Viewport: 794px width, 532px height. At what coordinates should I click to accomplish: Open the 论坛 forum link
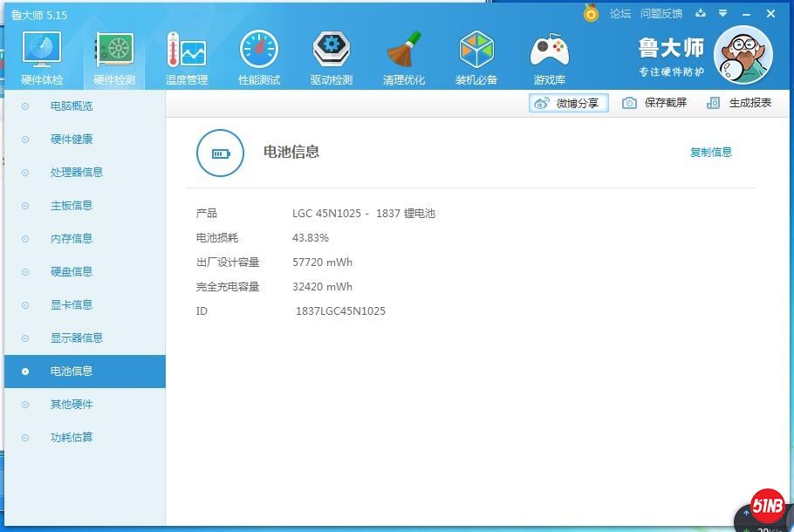620,14
